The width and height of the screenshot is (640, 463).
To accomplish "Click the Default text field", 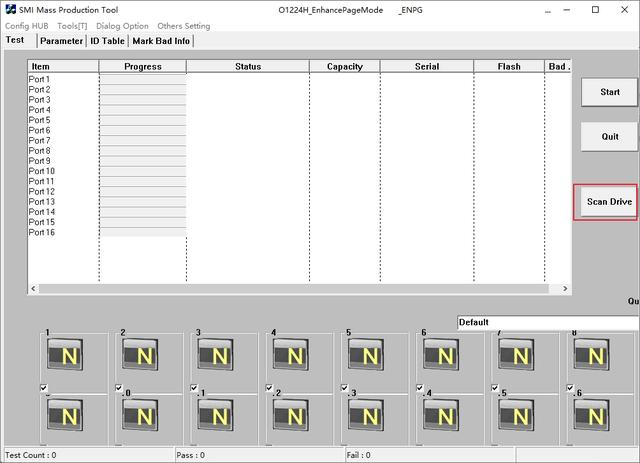I will (x=548, y=322).
